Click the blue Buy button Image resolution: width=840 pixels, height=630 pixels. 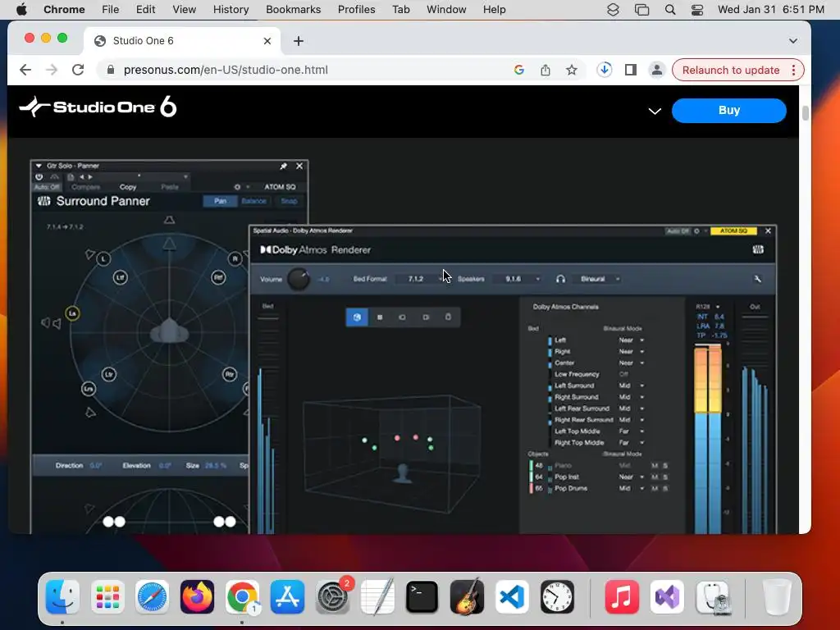pos(729,111)
